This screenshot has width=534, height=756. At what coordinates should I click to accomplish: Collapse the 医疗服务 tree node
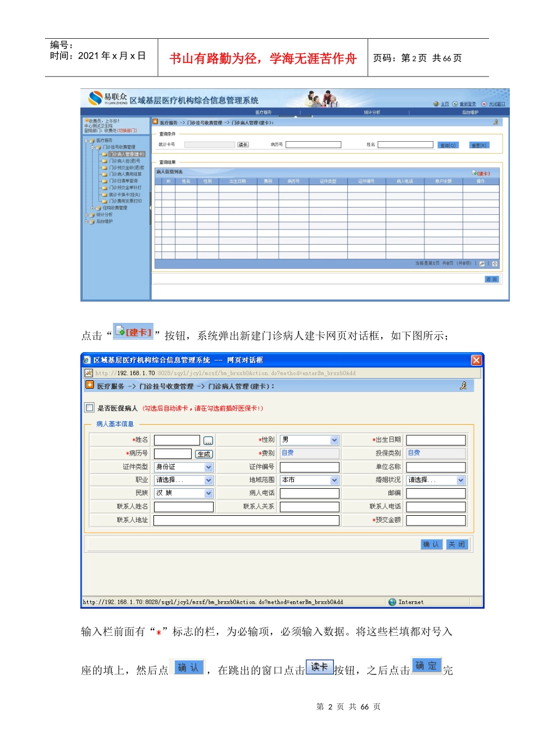(86, 141)
